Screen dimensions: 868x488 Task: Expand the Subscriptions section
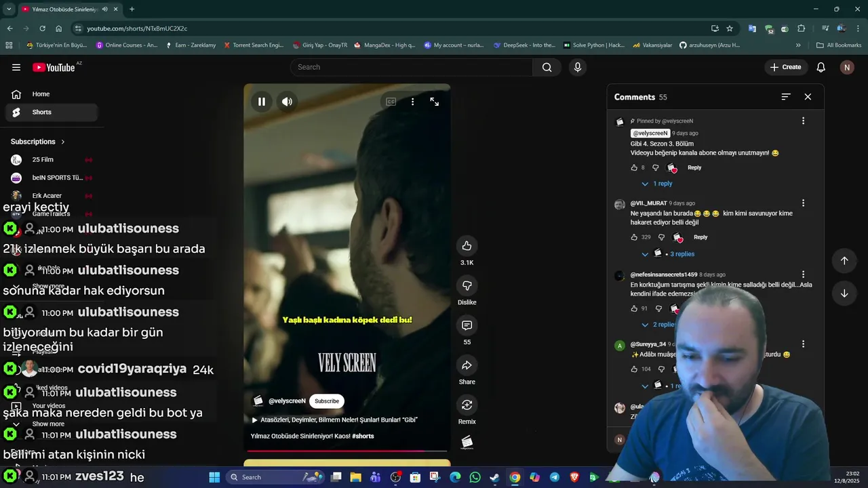click(38, 142)
